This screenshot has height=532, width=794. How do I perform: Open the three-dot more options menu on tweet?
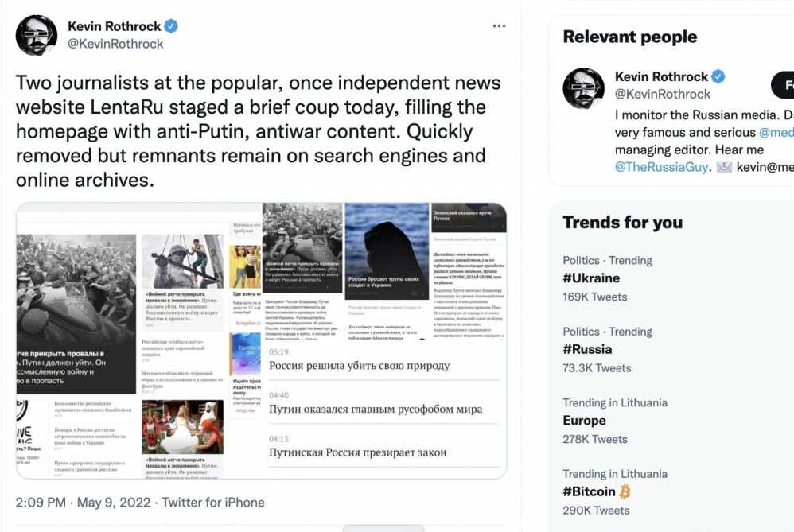[499, 25]
